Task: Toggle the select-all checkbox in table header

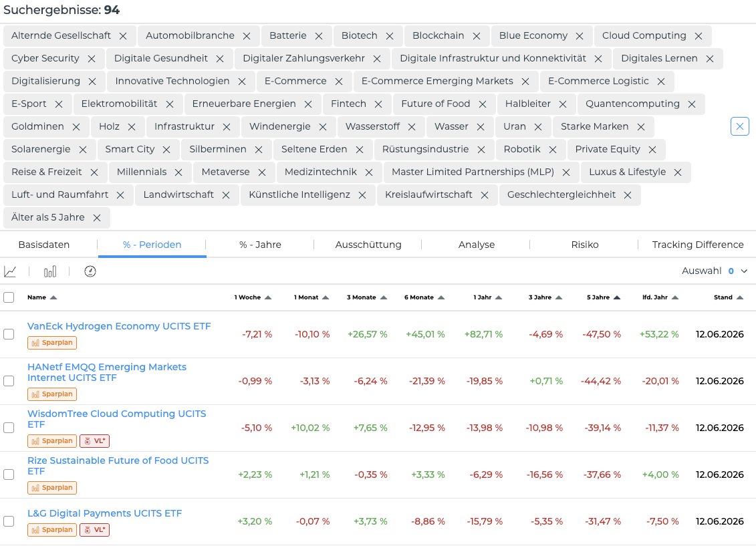Action: pos(9,297)
